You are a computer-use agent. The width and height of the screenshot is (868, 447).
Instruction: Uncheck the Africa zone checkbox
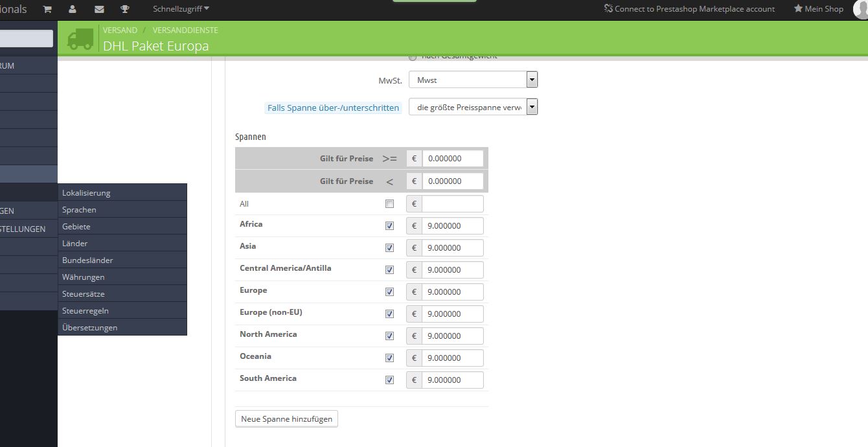pos(389,226)
